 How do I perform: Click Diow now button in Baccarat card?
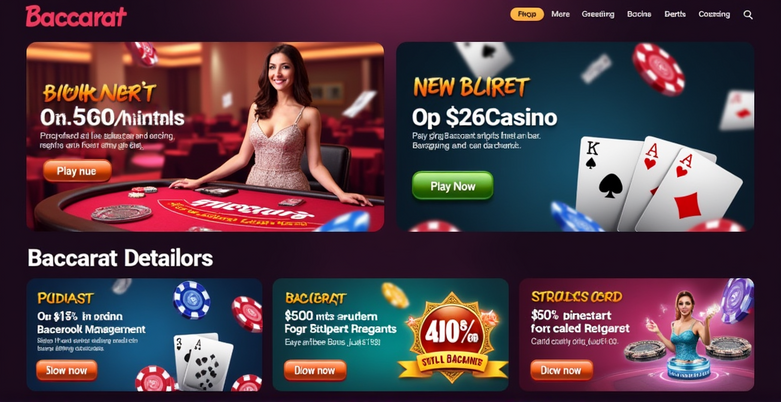coord(315,370)
